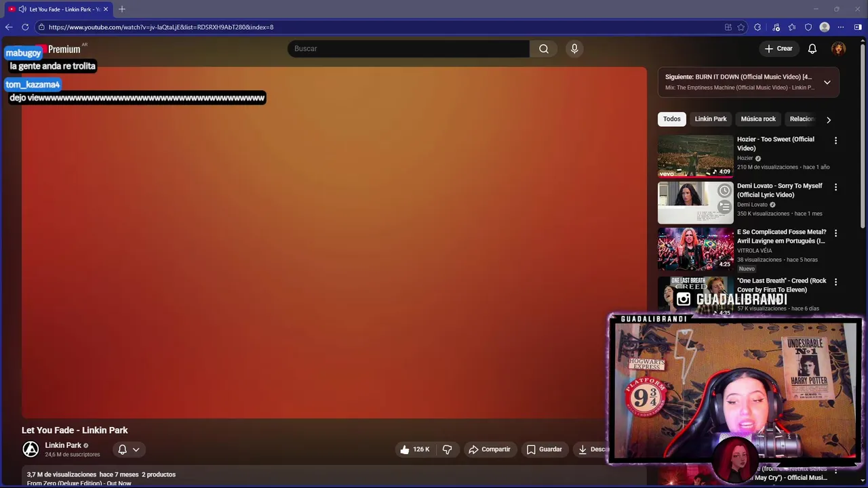Viewport: 868px width, 488px height.
Task: Dislike the video with thumbs down
Action: pos(448,449)
